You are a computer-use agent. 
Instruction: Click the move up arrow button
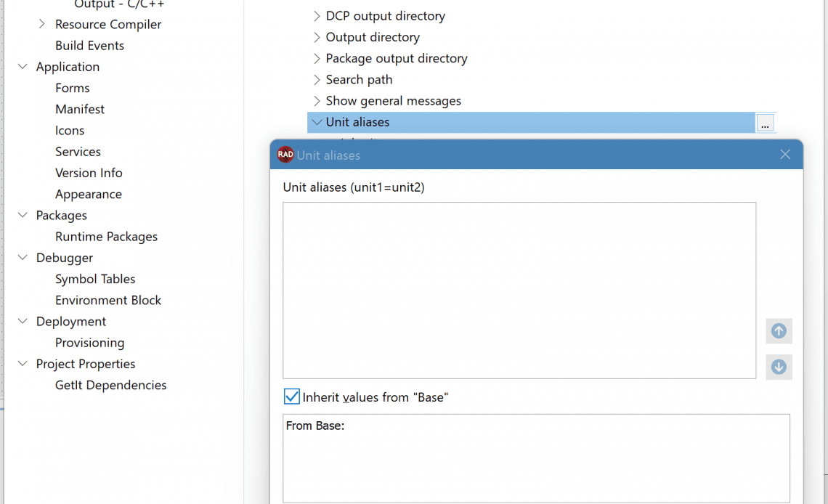point(779,331)
